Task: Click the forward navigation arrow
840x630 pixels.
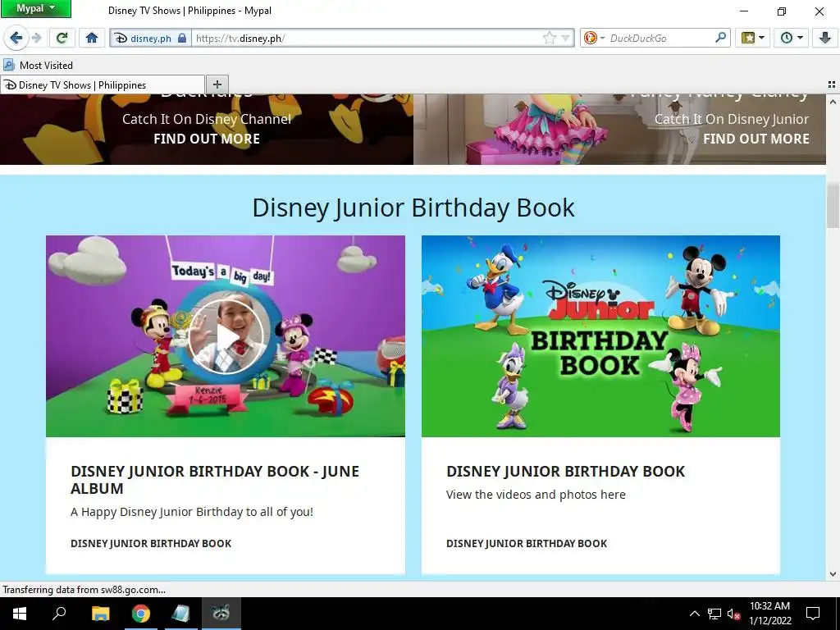Action: 37,38
